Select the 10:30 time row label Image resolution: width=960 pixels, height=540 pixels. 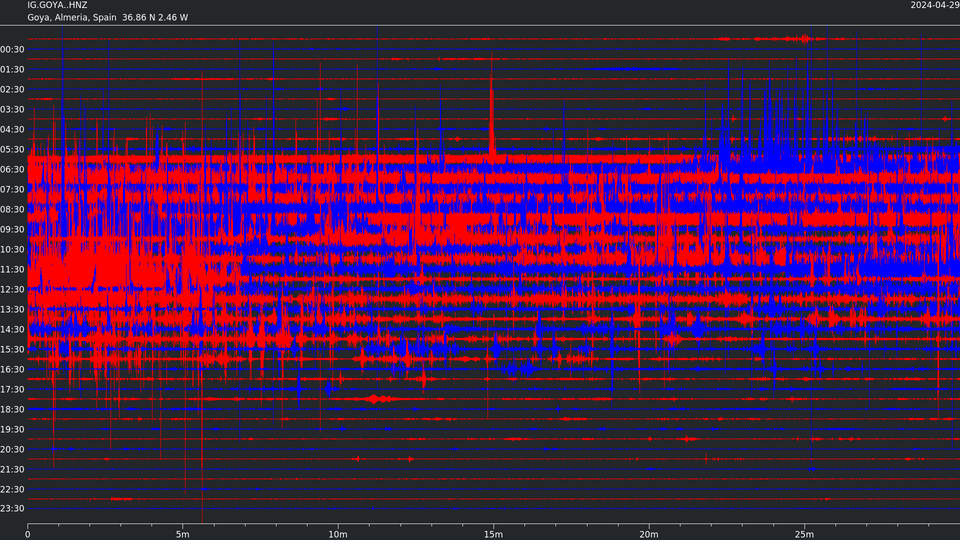pos(12,250)
